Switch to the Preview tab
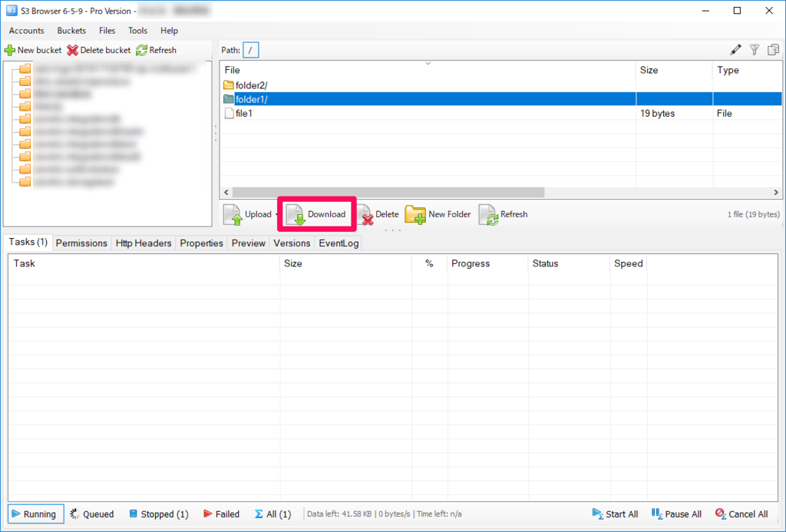The image size is (786, 532). (x=248, y=243)
